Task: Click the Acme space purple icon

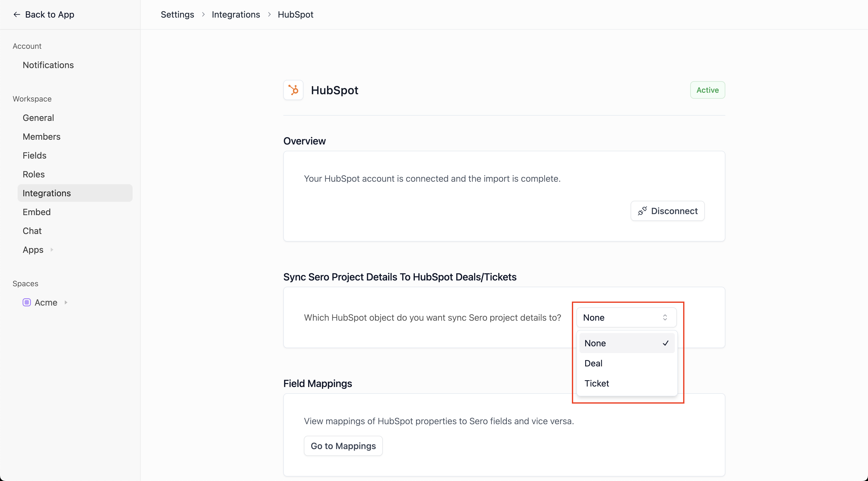Action: pyautogui.click(x=27, y=302)
